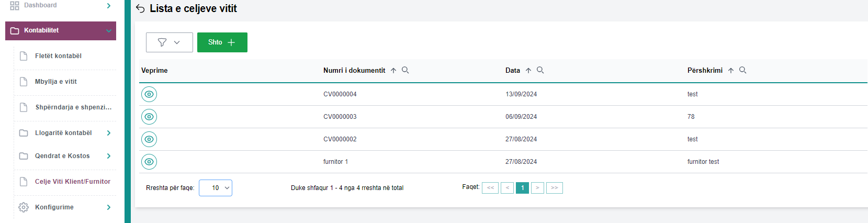Open the rows per page dropdown
This screenshot has height=223, width=868.
[216, 188]
